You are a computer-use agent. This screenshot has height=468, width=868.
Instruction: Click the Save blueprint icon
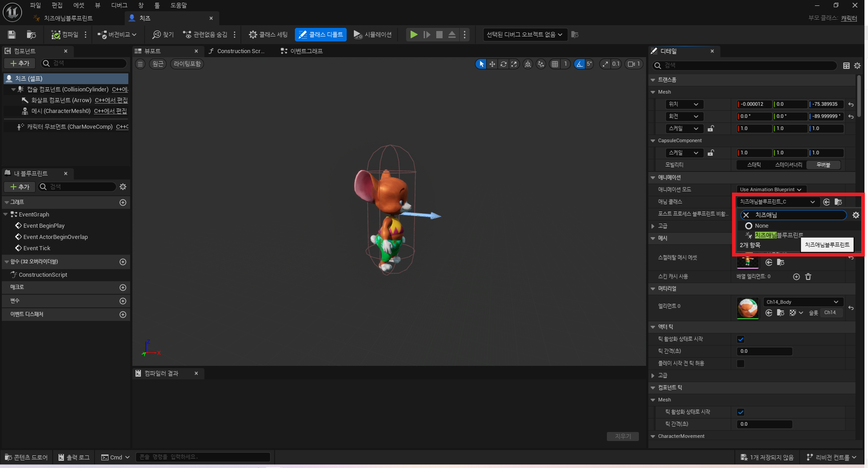click(x=12, y=35)
